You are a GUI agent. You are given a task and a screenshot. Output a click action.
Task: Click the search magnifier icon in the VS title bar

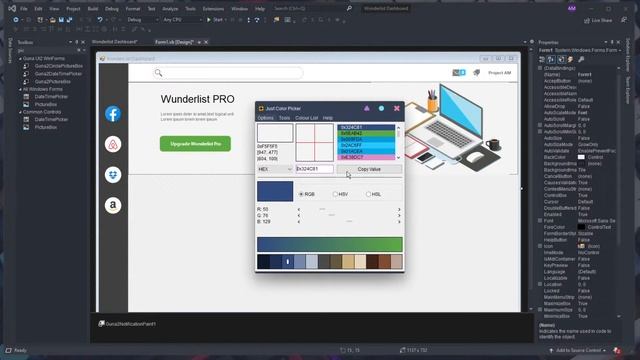[349, 8]
